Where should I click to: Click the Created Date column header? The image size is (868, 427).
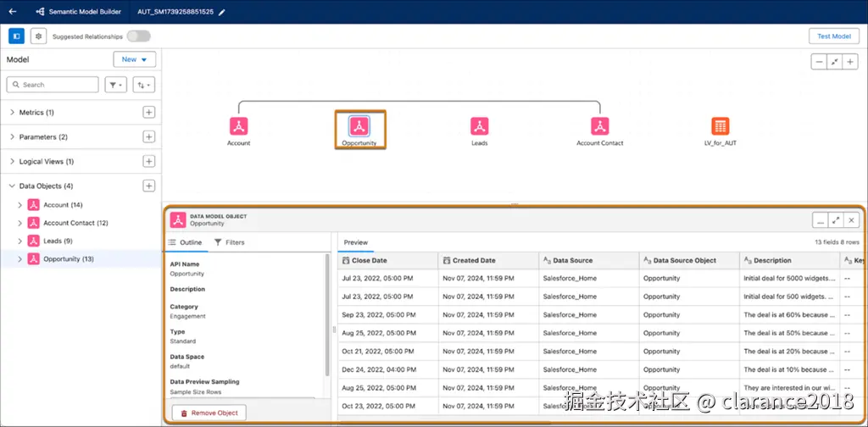click(x=488, y=260)
